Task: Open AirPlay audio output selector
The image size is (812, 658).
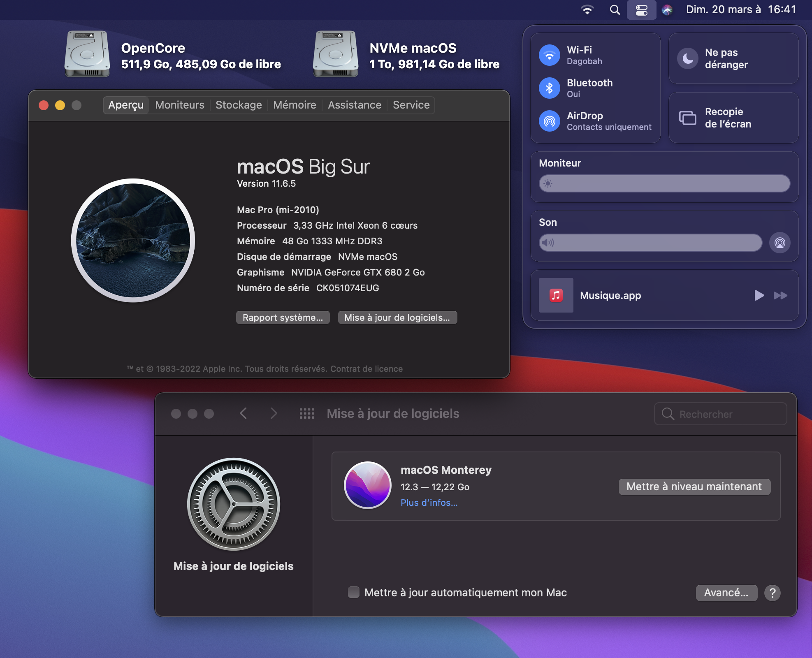Action: (780, 243)
